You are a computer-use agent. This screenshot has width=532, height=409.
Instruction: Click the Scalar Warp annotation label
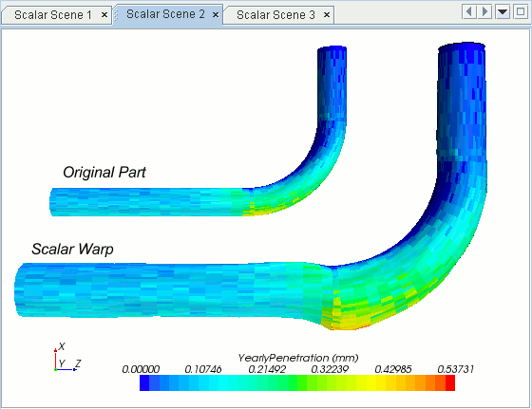72,249
